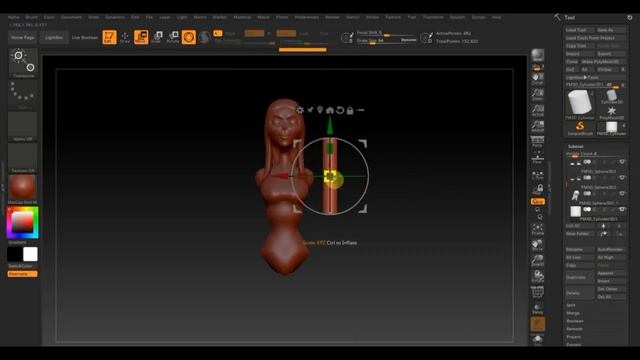Toggle Live Boolean mode
This screenshot has height=360, width=640.
pos(85,37)
